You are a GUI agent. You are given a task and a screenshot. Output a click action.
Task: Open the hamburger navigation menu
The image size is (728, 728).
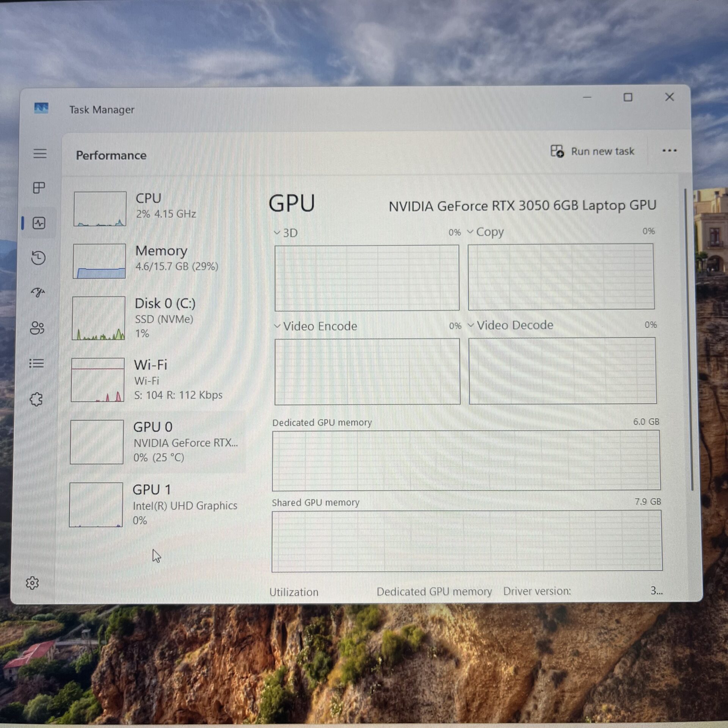[40, 154]
